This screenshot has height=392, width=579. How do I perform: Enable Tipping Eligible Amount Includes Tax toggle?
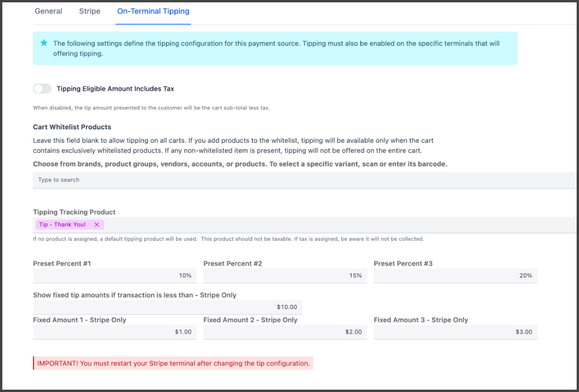[x=42, y=89]
